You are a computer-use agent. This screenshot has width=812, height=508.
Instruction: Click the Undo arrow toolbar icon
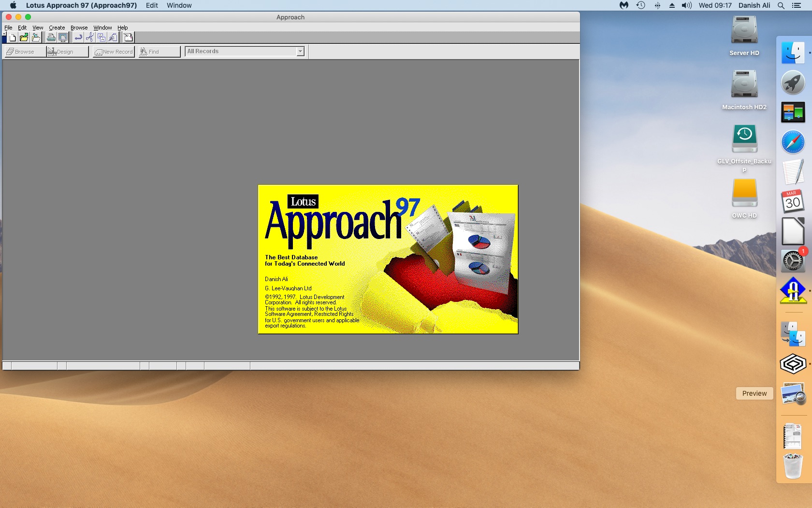point(78,38)
